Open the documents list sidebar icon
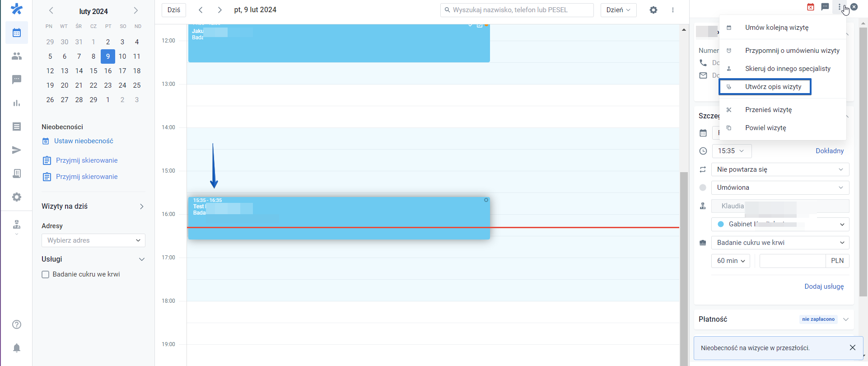 pyautogui.click(x=17, y=127)
